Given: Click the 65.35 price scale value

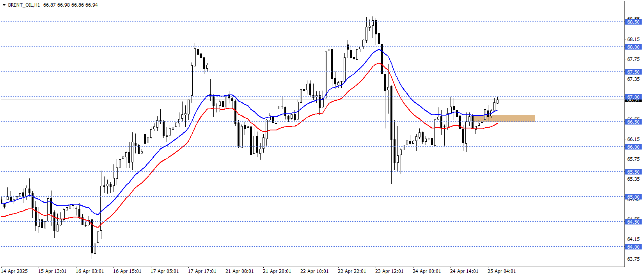Looking at the screenshot, I should tap(633, 179).
